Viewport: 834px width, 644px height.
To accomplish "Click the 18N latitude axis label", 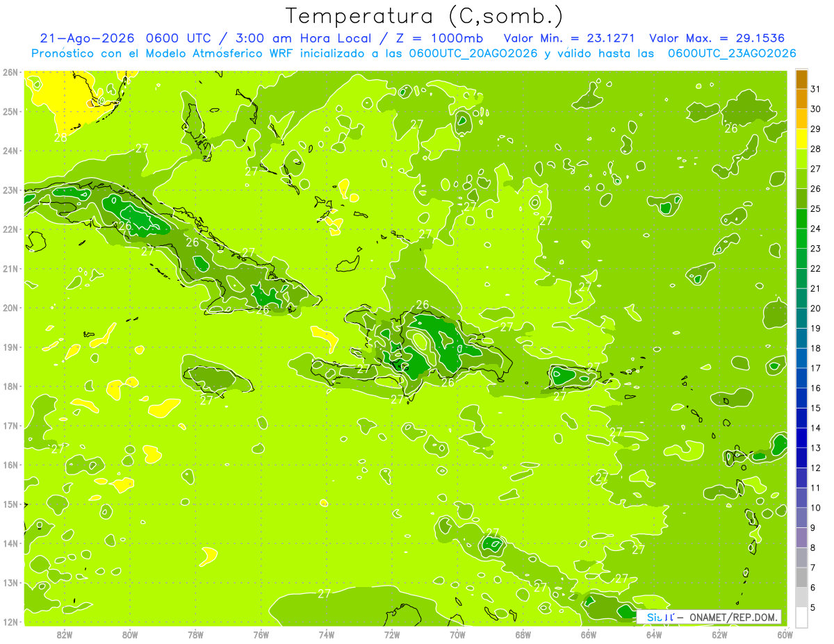I will click(10, 386).
